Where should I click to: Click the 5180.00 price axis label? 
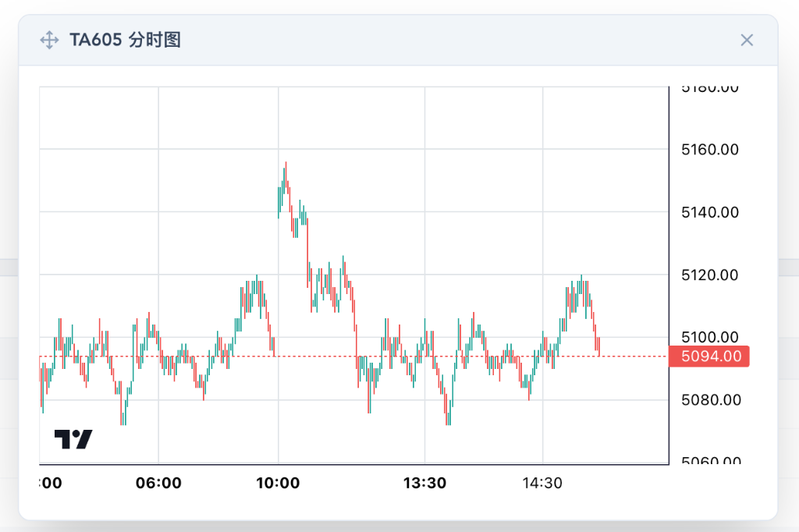[708, 87]
